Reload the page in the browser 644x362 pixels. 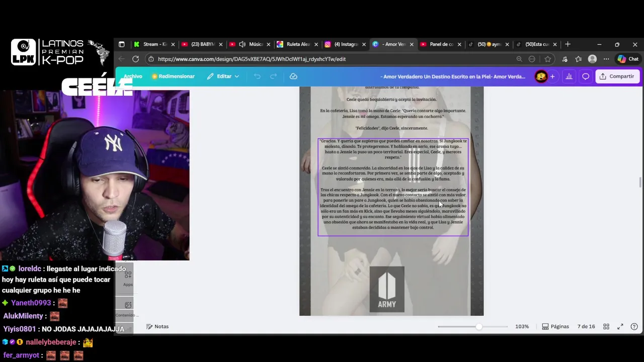point(135,59)
